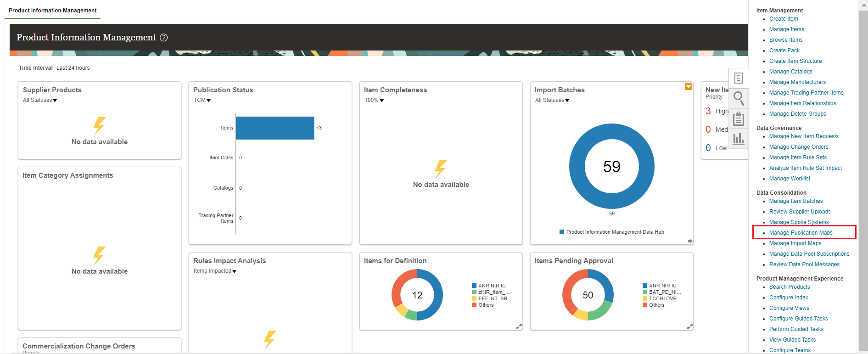Viewport: 868px width, 354px height.
Task: Open the Browse Items link
Action: pyautogui.click(x=786, y=40)
